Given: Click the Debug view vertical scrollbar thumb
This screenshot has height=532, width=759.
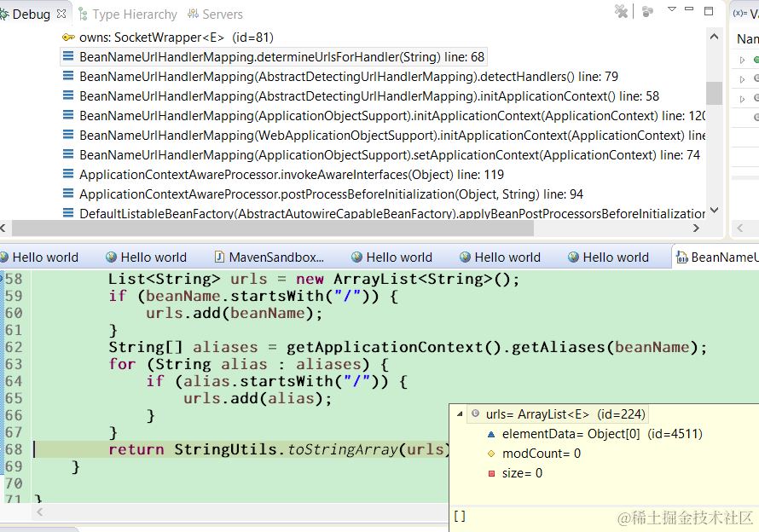Looking at the screenshot, I should (714, 93).
